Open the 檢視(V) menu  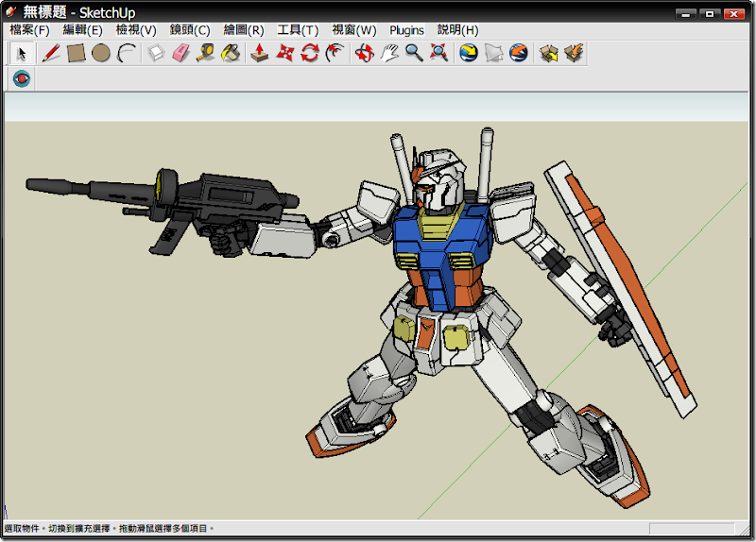click(136, 30)
